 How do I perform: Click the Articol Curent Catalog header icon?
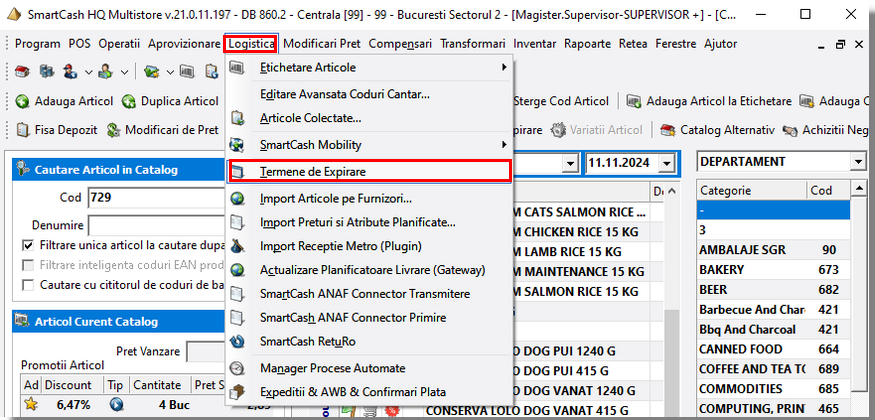coord(23,321)
